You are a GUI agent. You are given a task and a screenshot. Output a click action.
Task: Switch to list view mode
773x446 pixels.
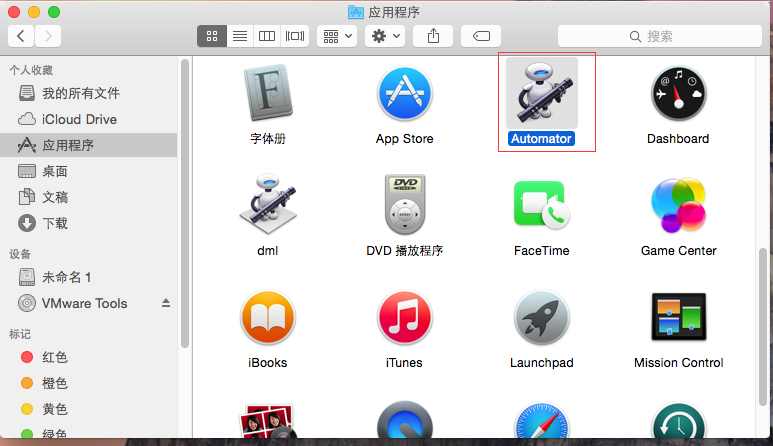pyautogui.click(x=240, y=36)
